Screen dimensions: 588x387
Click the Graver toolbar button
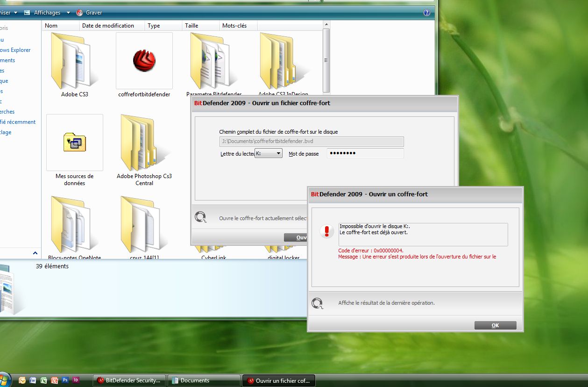pos(89,13)
